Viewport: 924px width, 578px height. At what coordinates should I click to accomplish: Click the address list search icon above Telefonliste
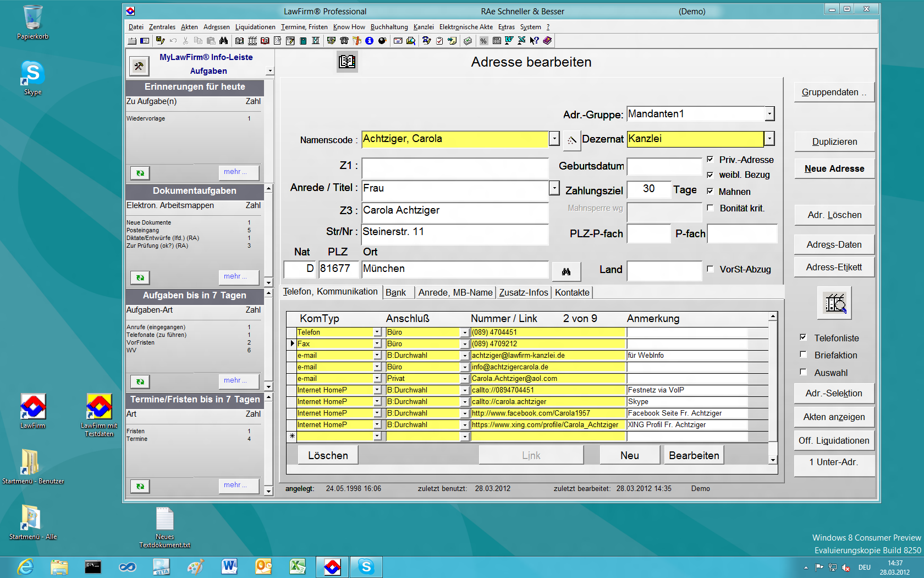[835, 303]
